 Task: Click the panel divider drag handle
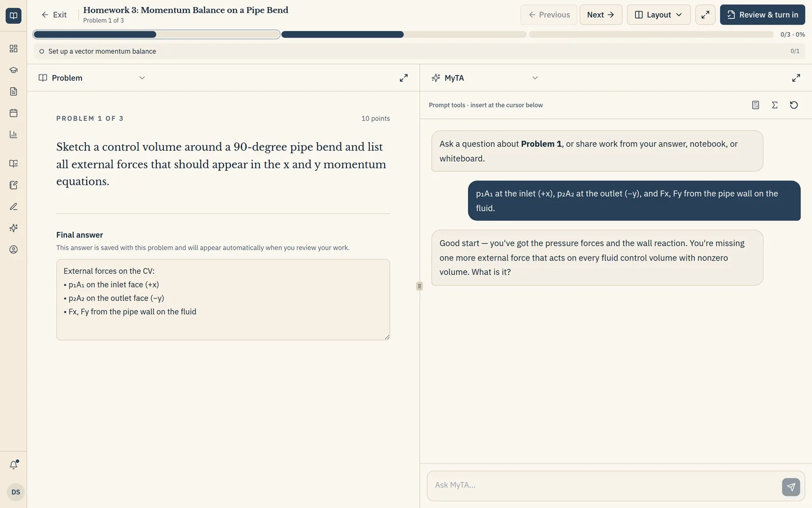(x=419, y=286)
